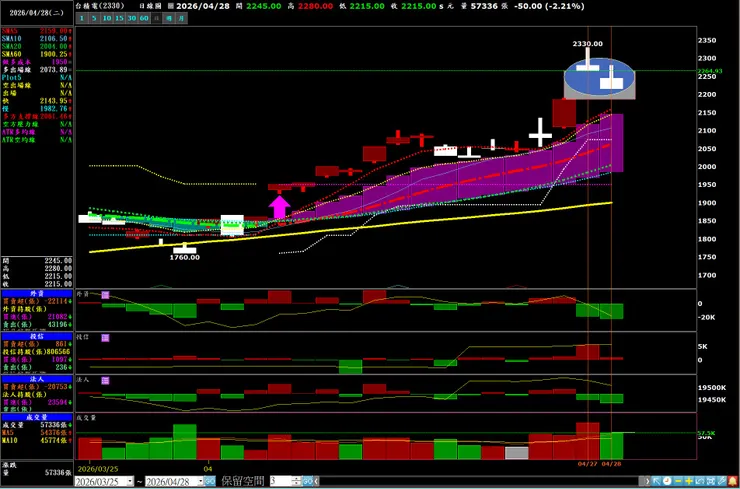This screenshot has height=489, width=740.
Task: Switch to the monthly (月) chart button
Action: tap(182, 18)
